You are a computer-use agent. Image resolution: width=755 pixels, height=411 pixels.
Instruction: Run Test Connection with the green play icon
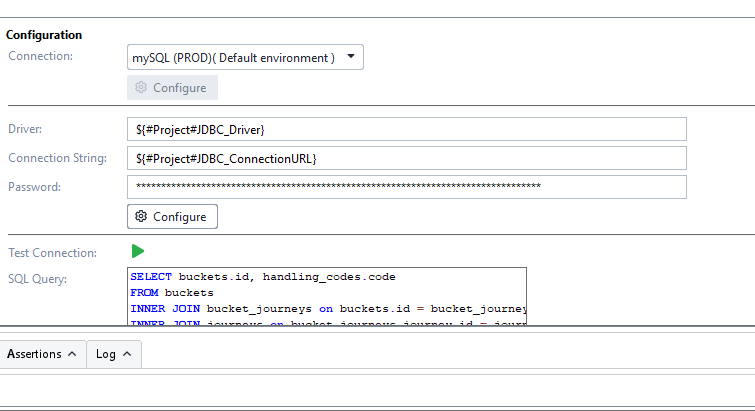(138, 252)
